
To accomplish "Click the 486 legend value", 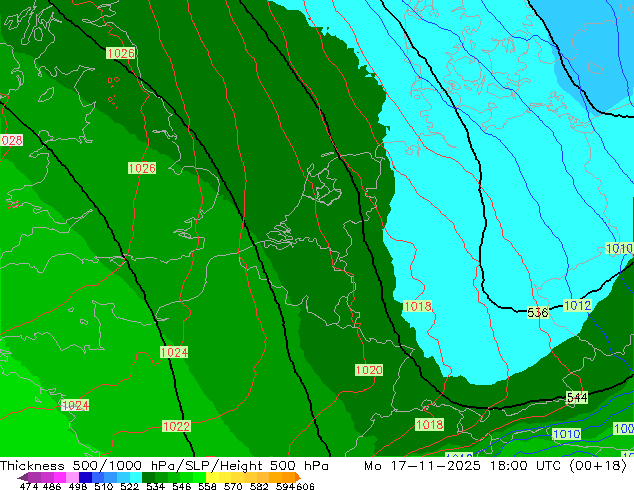I will [x=52, y=486].
